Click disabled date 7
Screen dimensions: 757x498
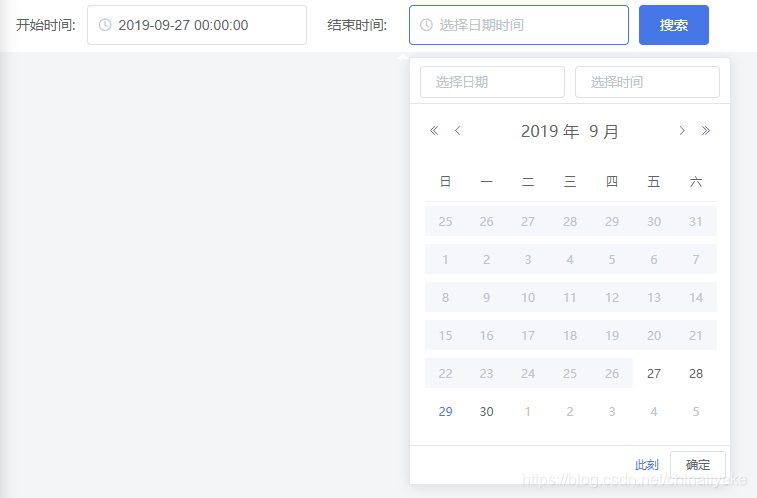pos(696,260)
